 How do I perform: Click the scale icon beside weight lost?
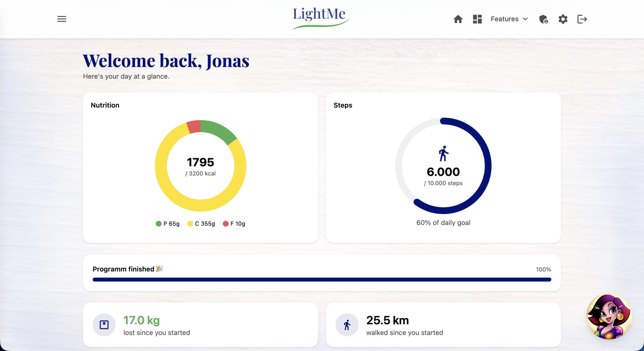[x=104, y=325]
